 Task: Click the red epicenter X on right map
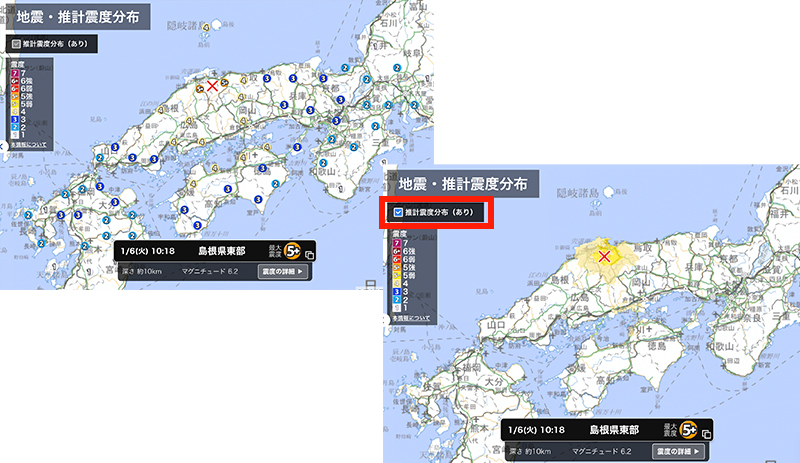tap(604, 257)
